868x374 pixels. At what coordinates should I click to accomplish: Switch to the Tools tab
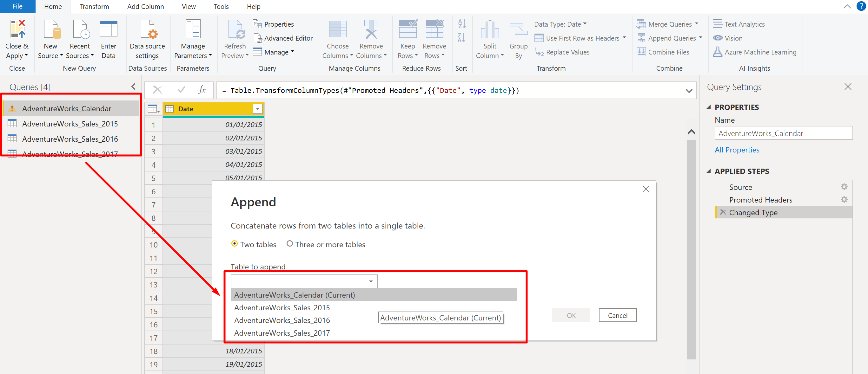pos(221,6)
